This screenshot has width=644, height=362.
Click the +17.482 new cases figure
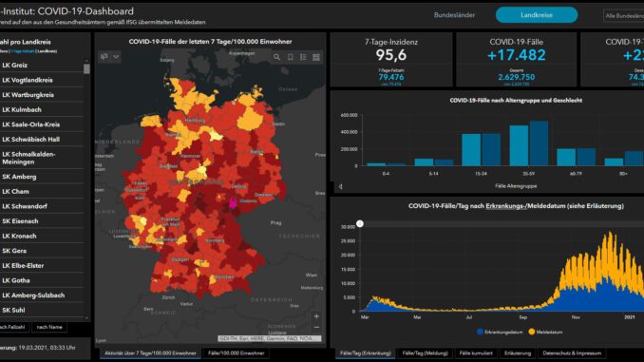coord(517,55)
